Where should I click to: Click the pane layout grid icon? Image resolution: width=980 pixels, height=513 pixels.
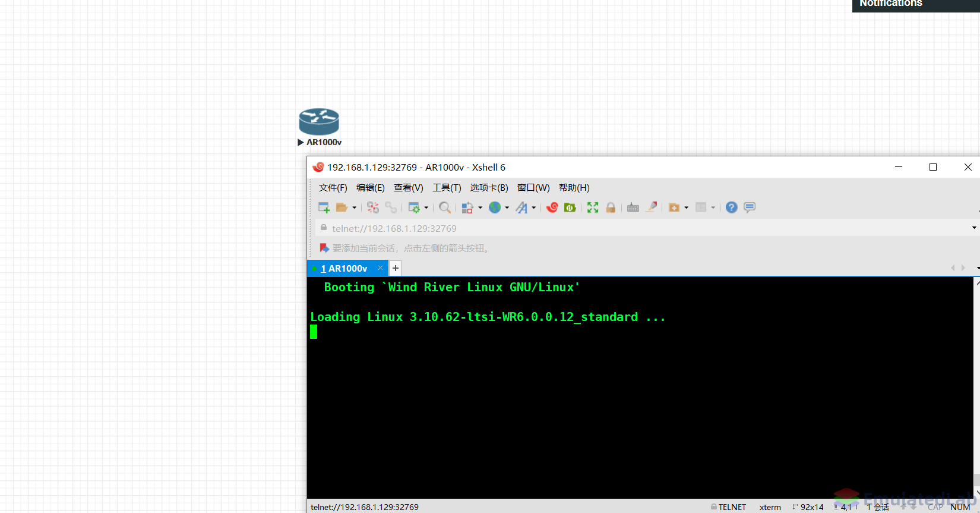[701, 207]
